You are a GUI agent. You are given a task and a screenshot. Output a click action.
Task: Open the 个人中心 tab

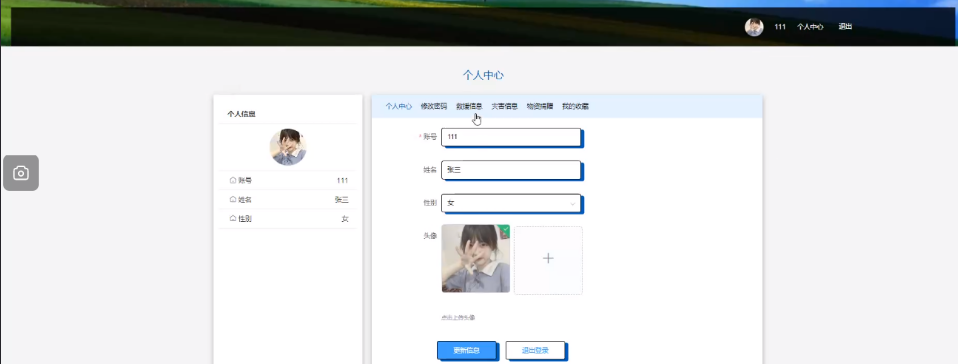tap(398, 106)
